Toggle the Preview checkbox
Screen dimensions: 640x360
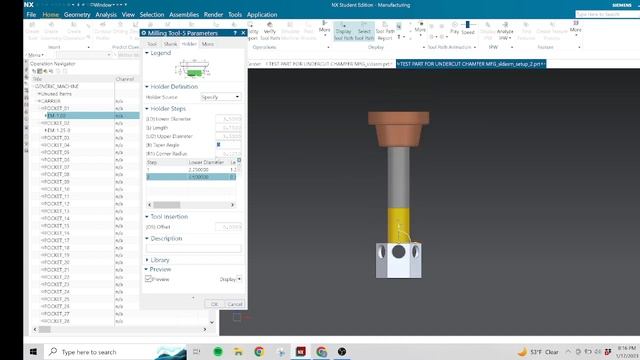click(149, 279)
